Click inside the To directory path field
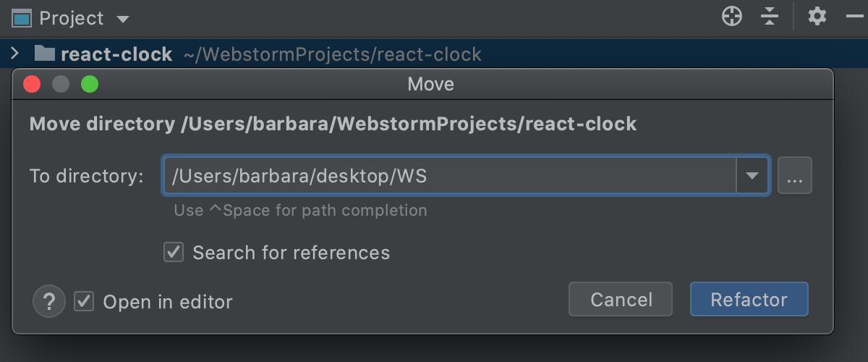 click(x=448, y=176)
